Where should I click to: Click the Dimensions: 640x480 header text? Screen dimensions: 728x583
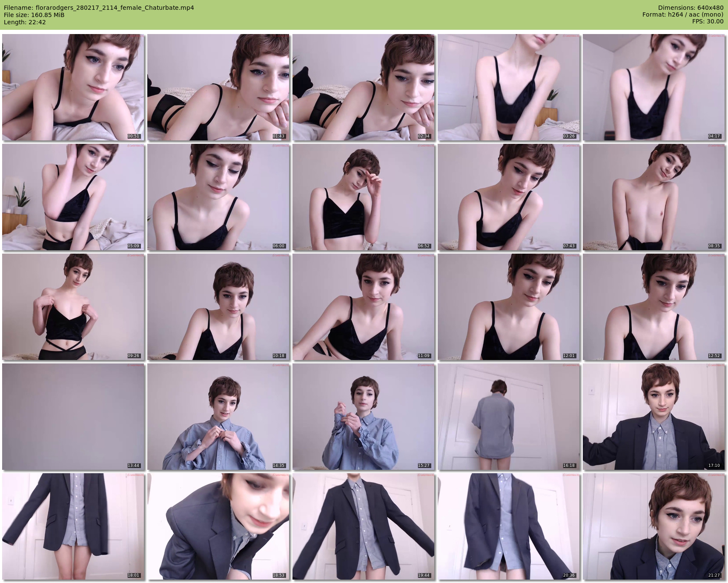coord(691,8)
